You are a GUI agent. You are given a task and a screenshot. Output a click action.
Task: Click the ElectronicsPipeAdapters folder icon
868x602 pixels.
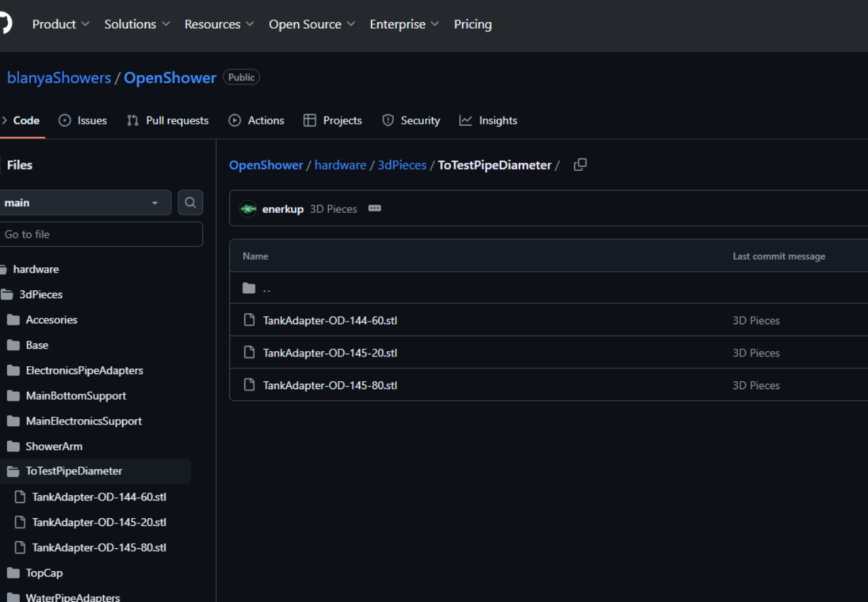click(x=13, y=371)
